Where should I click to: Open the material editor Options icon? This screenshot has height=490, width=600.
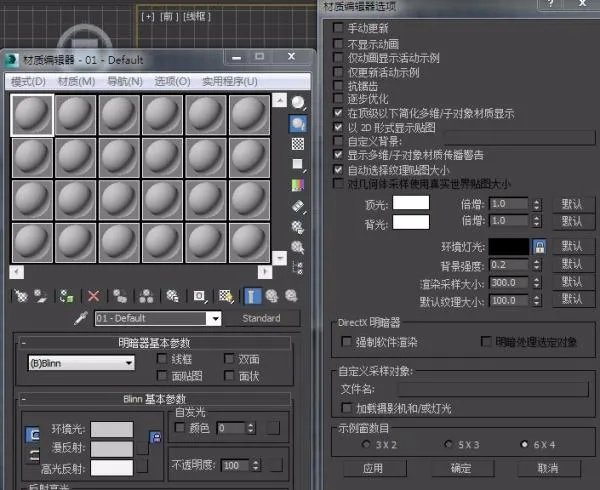pyautogui.click(x=298, y=227)
